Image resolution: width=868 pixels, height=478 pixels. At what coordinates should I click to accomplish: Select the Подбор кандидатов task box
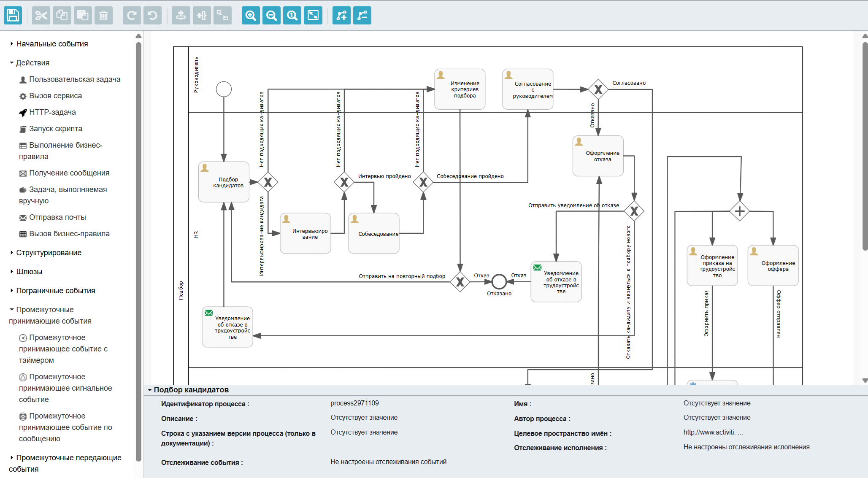tap(224, 182)
